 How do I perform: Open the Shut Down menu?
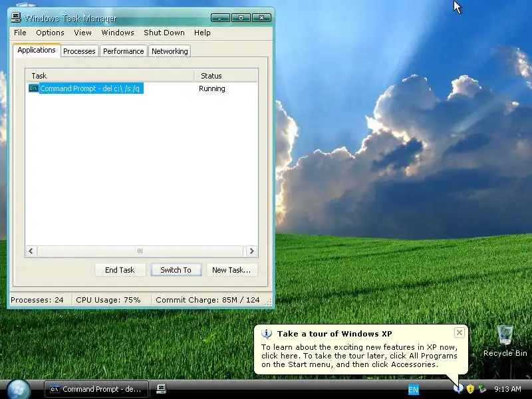pos(164,33)
